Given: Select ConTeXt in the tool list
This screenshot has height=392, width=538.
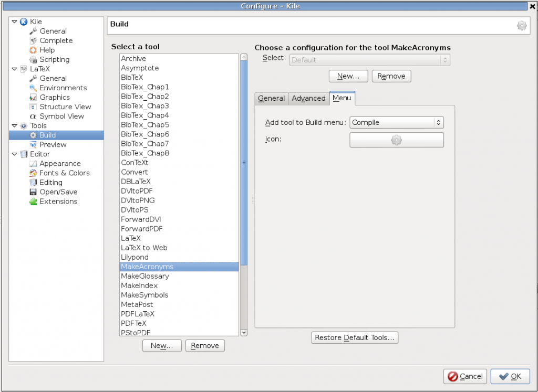Looking at the screenshot, I should pyautogui.click(x=179, y=163).
